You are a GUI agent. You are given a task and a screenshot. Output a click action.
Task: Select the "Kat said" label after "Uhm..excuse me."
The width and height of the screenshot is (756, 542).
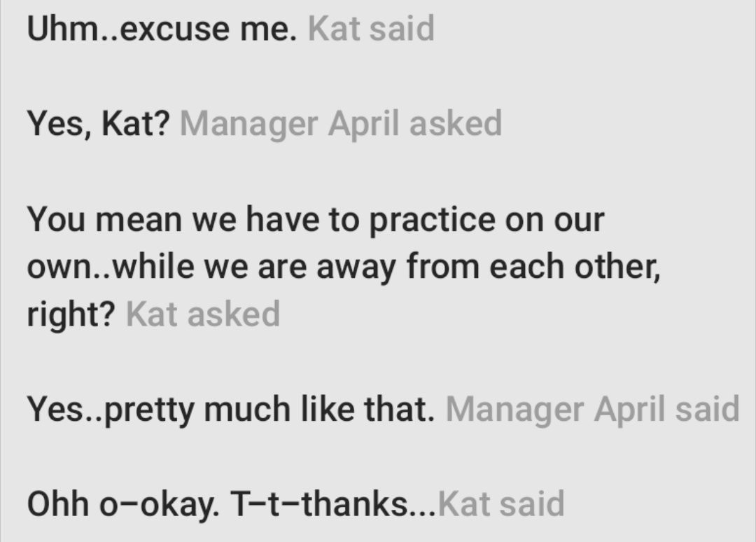pos(371,30)
